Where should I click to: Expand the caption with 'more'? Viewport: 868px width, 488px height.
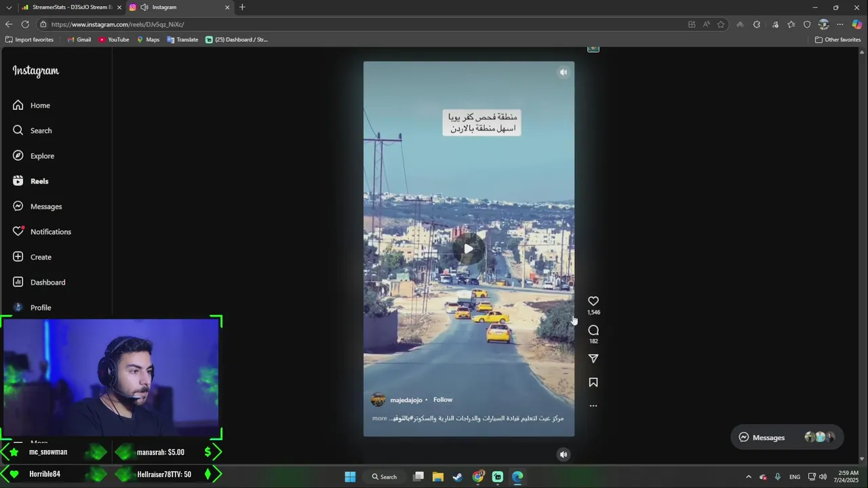pyautogui.click(x=380, y=418)
